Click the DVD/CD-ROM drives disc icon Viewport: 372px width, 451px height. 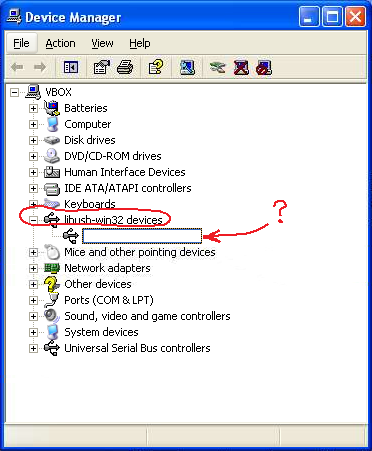[52, 156]
